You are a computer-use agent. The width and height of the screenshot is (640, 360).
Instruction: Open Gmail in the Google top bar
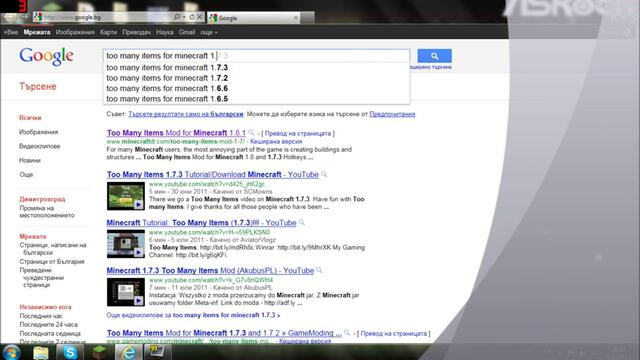[x=187, y=32]
